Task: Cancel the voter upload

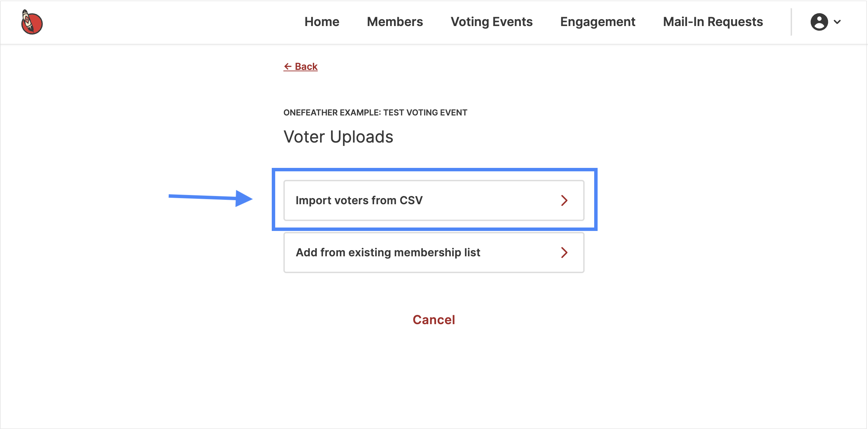Action: (434, 320)
